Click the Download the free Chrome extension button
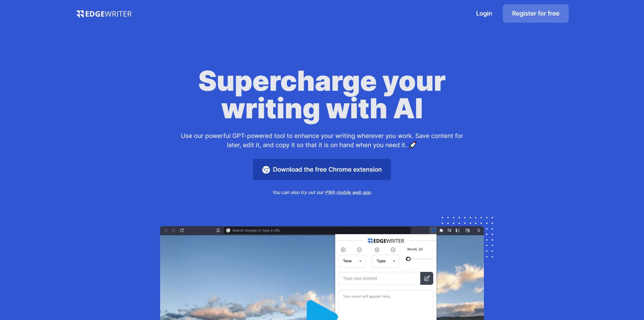 pyautogui.click(x=321, y=170)
